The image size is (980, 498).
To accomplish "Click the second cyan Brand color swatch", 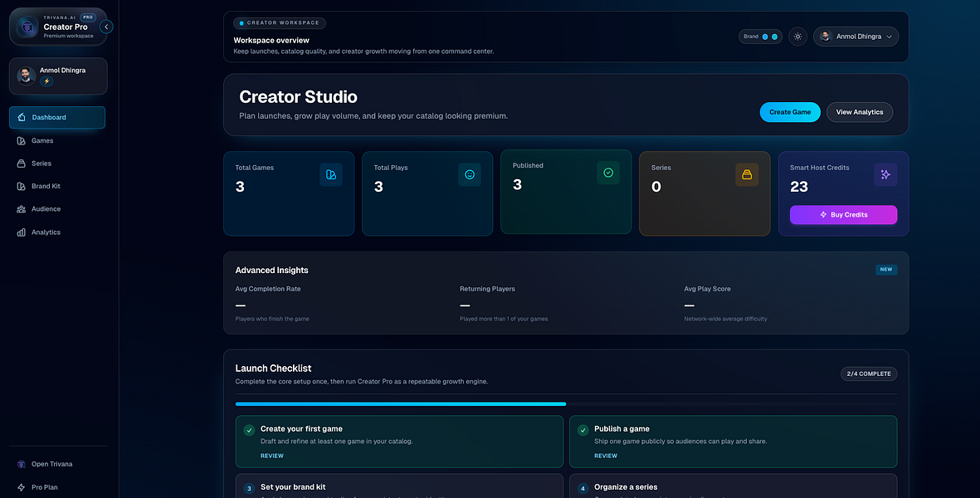I will pos(774,37).
